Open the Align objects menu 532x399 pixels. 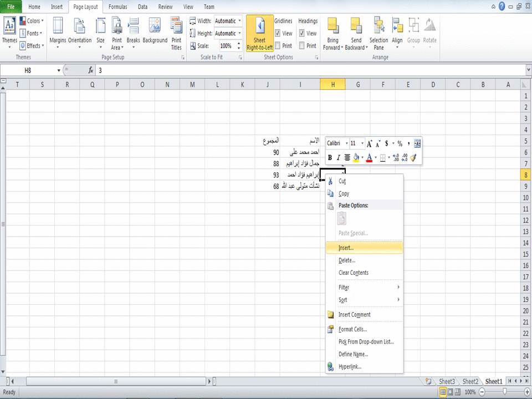397,32
